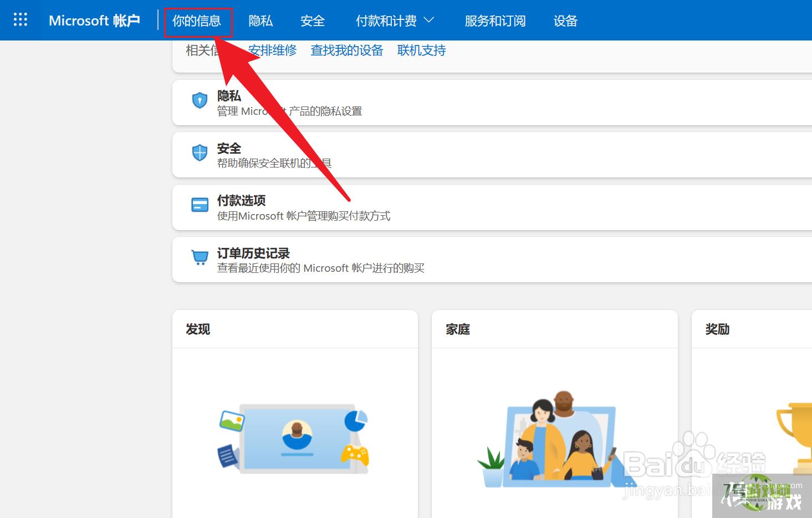Open the 付款选项 card heading
The height and width of the screenshot is (518, 812).
click(241, 200)
